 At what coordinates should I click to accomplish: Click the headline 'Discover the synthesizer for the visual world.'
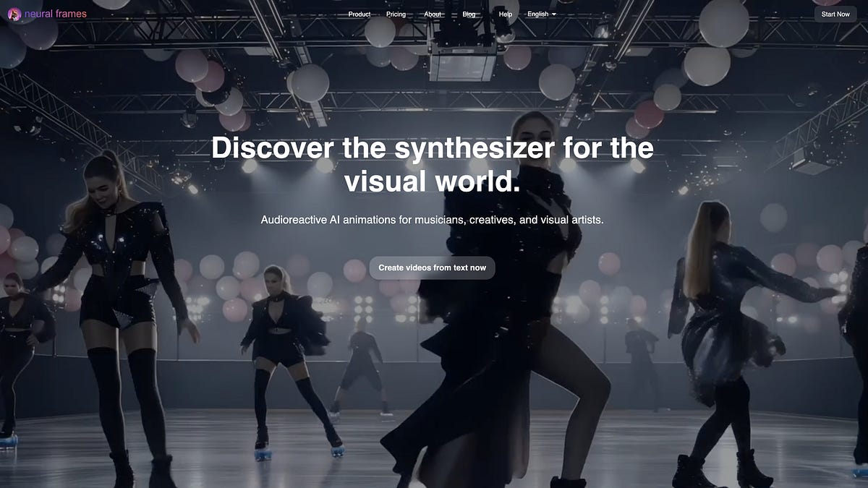(433, 165)
